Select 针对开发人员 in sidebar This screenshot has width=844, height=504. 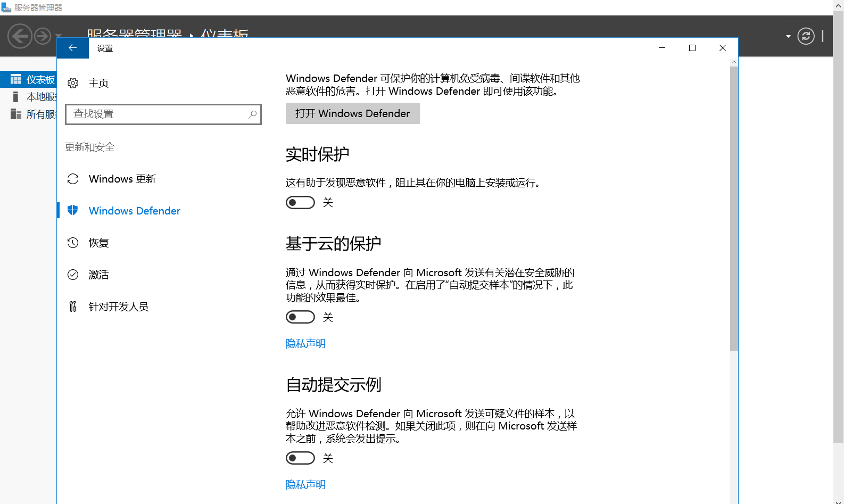click(118, 307)
